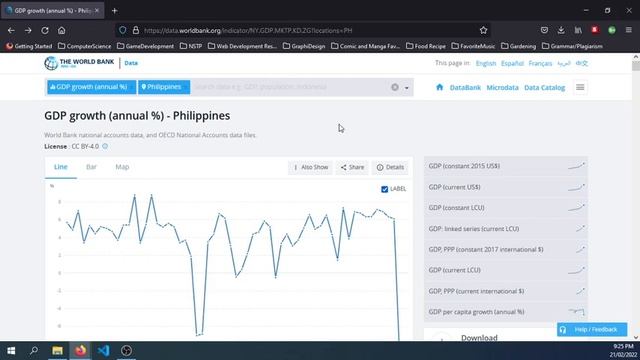Select GDP per capita growth (annual %)
The width and height of the screenshot is (640, 360).
click(x=506, y=312)
